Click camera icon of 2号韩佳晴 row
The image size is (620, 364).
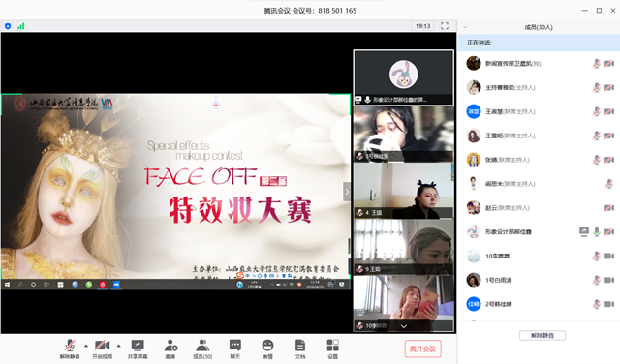(x=609, y=304)
